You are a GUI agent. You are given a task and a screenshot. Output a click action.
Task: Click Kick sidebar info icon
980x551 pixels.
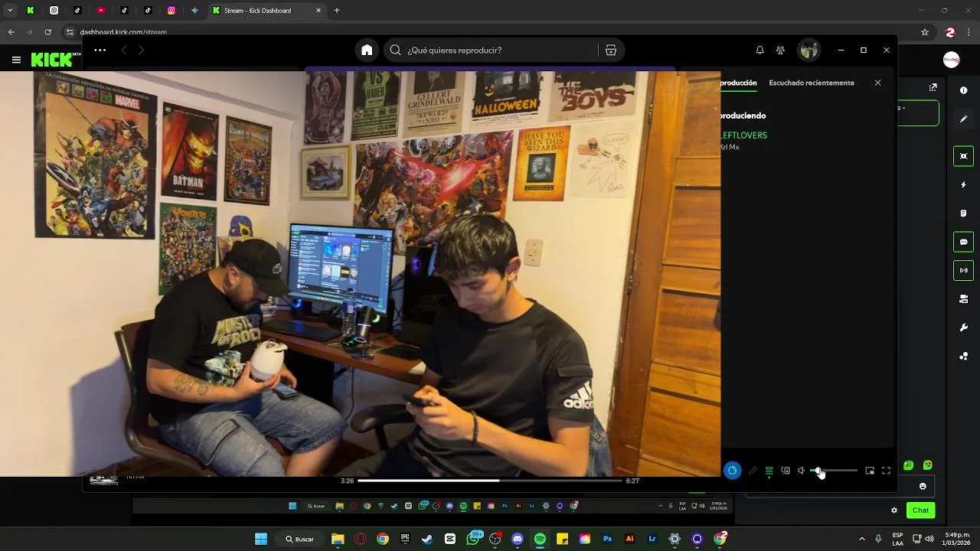pyautogui.click(x=963, y=90)
